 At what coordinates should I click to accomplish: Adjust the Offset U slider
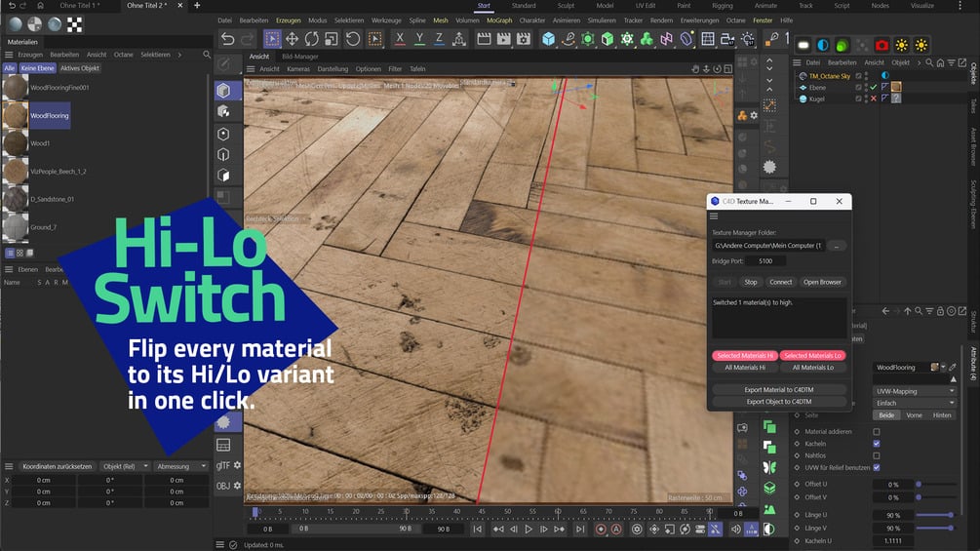pyautogui.click(x=936, y=484)
